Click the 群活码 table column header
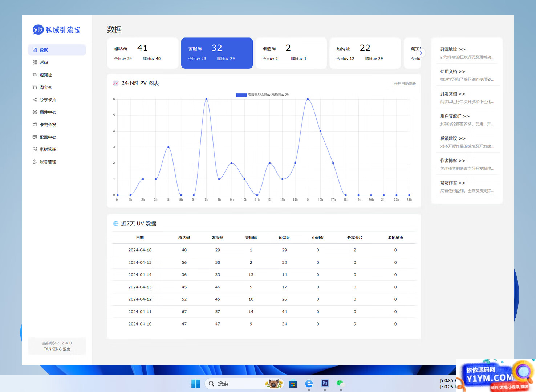The width and height of the screenshot is (536, 392). [184, 238]
